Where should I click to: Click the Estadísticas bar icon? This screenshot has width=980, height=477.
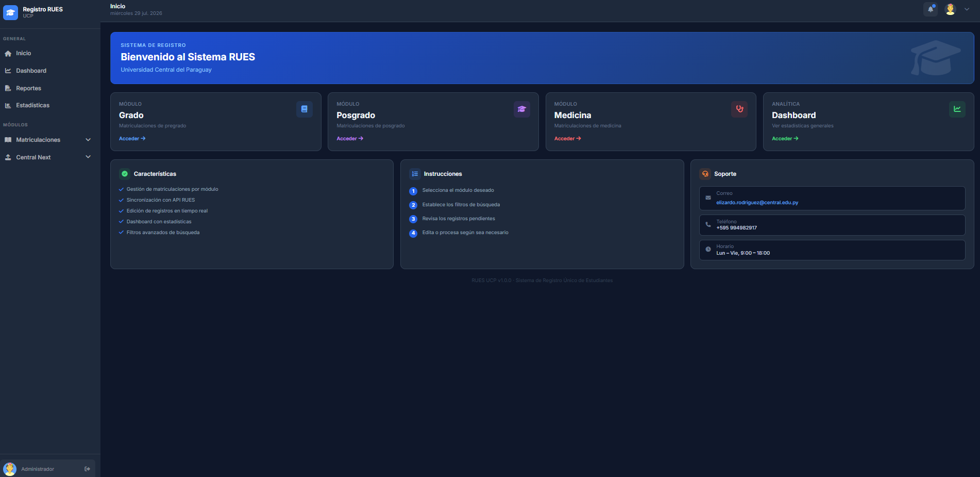[8, 105]
